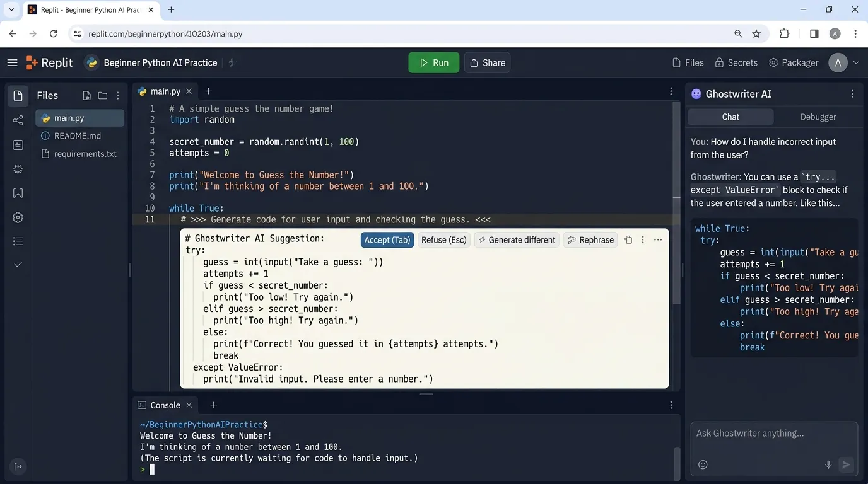868x484 pixels.
Task: Click the console vertical scrollbar
Action: pyautogui.click(x=677, y=463)
